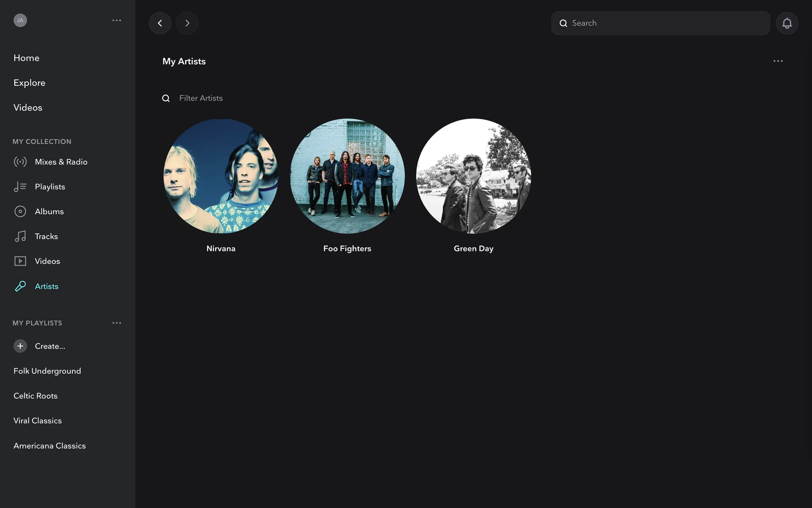Click the Albums disc icon
The height and width of the screenshot is (508, 812).
click(x=20, y=211)
